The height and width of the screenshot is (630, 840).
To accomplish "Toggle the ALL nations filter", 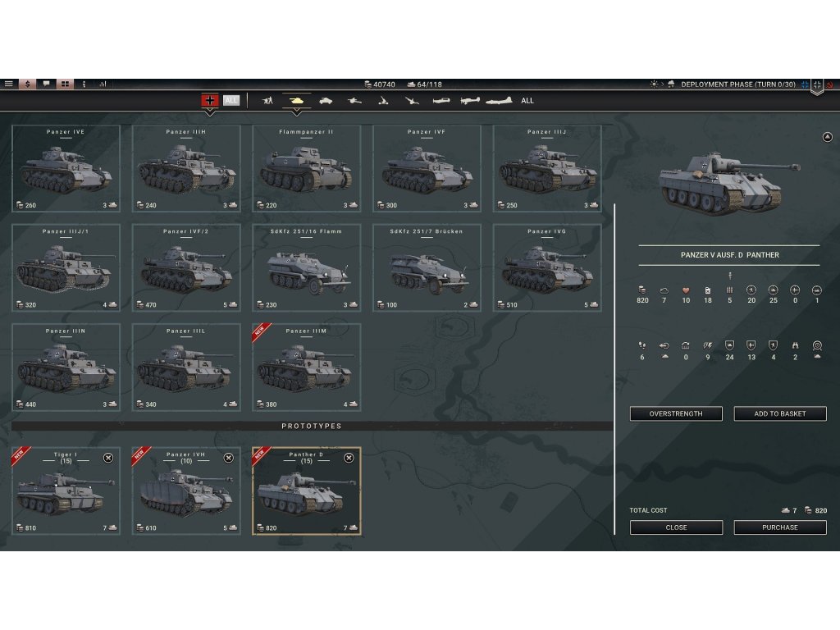I will [x=231, y=100].
